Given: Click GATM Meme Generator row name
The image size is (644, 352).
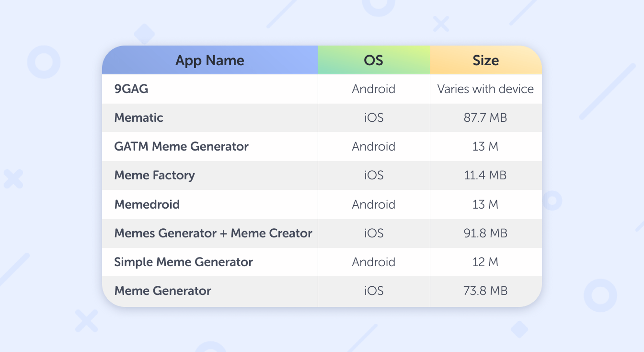Looking at the screenshot, I should (x=181, y=146).
